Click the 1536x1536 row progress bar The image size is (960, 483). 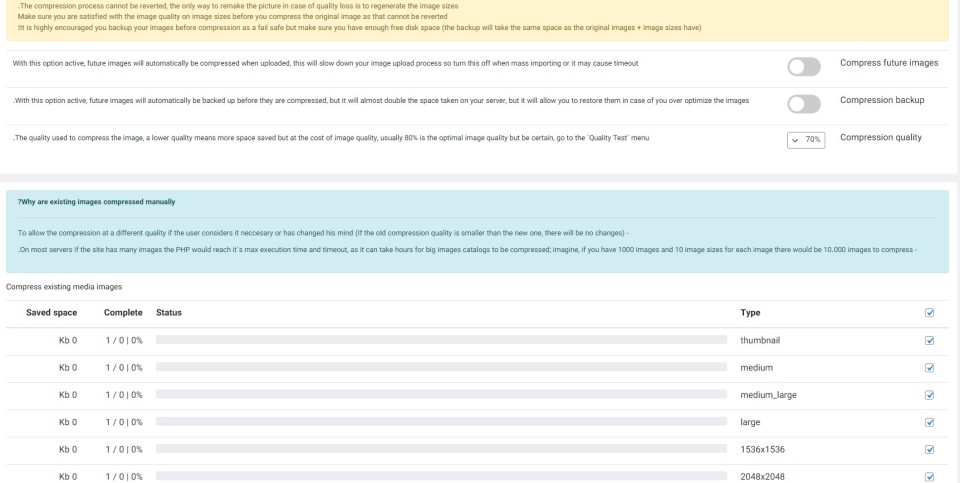coord(441,449)
